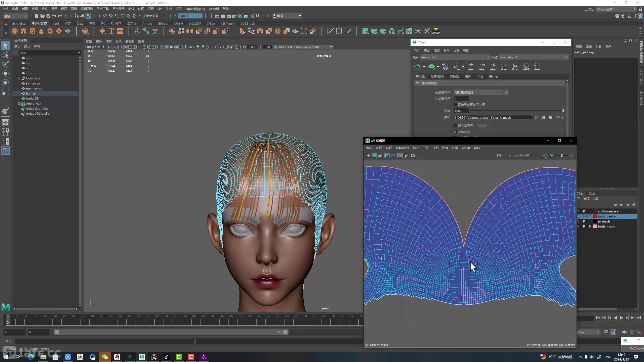
Task: Click the UV editor image dim slider
Action: (x=561, y=156)
